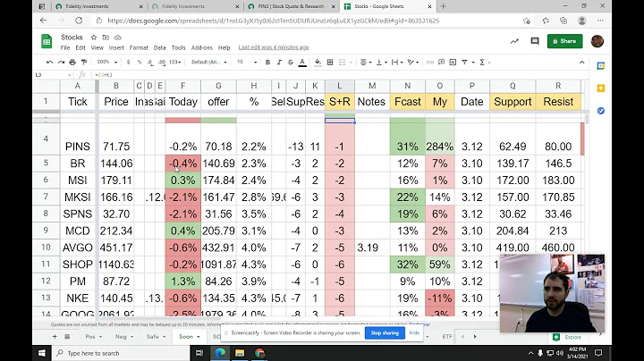Click the last edit history link
The image size is (644, 361).
pyautogui.click(x=274, y=47)
